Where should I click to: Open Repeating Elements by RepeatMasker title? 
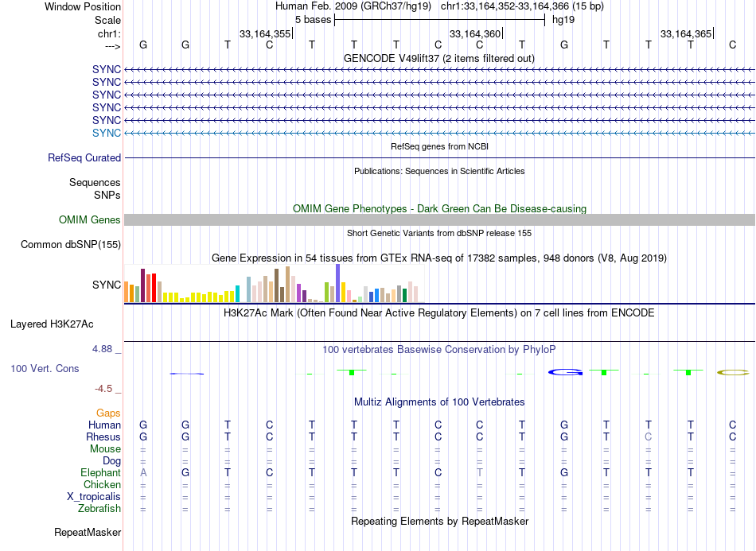coord(439,521)
